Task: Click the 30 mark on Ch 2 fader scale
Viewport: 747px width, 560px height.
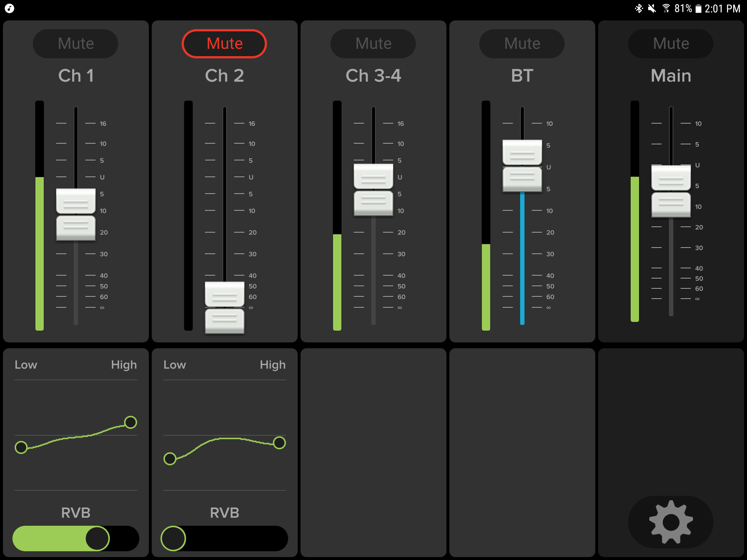Action: 252,254
